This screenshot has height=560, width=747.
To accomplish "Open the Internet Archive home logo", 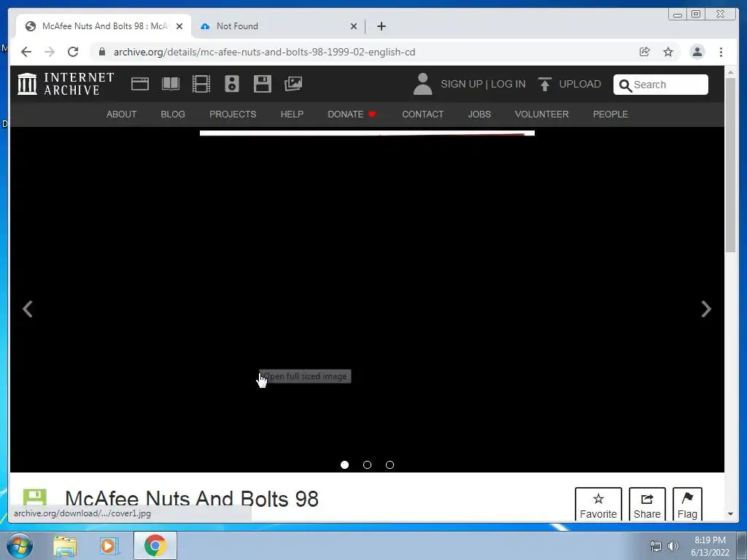I will pyautogui.click(x=66, y=84).
